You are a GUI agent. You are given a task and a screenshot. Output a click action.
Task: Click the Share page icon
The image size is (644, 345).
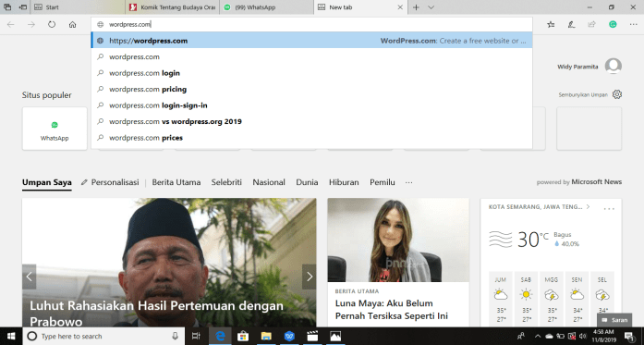coord(592,24)
